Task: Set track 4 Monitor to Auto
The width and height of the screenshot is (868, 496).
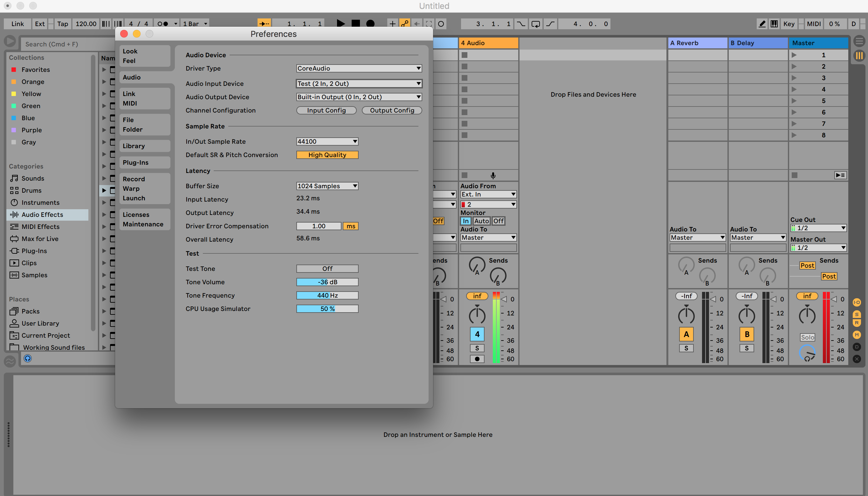Action: (x=481, y=221)
